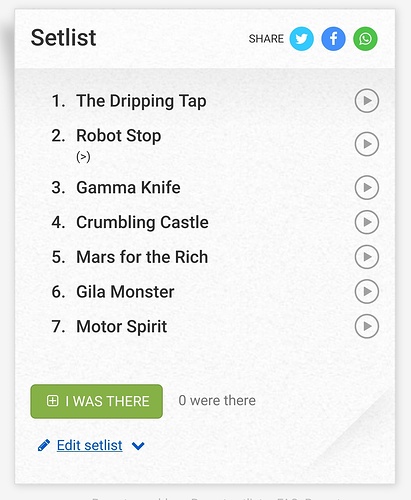This screenshot has width=411, height=500.
Task: Play Gamma Knife preview
Action: [367, 187]
